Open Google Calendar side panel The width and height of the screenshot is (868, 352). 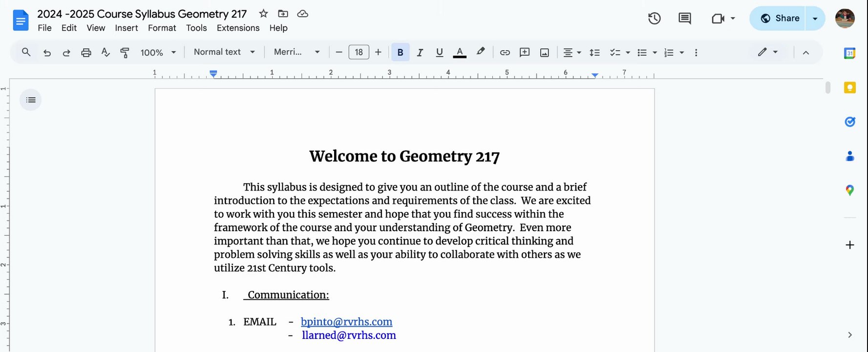coord(850,53)
